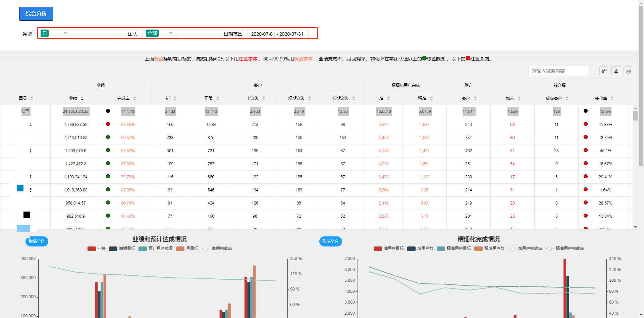Click value 902,516.9 in 业绩 column
The width and height of the screenshot is (644, 318).
click(x=76, y=216)
